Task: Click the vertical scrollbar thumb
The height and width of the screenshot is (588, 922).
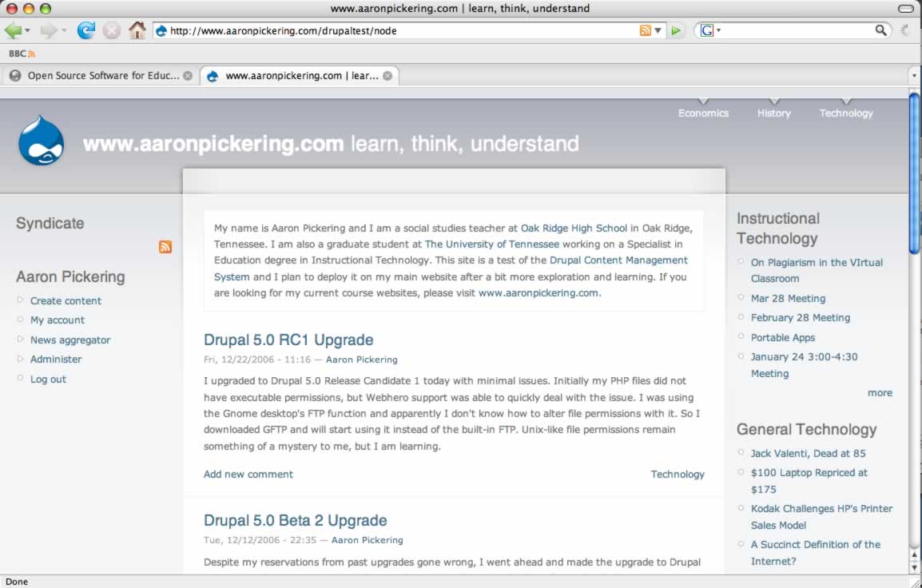Action: pyautogui.click(x=914, y=173)
